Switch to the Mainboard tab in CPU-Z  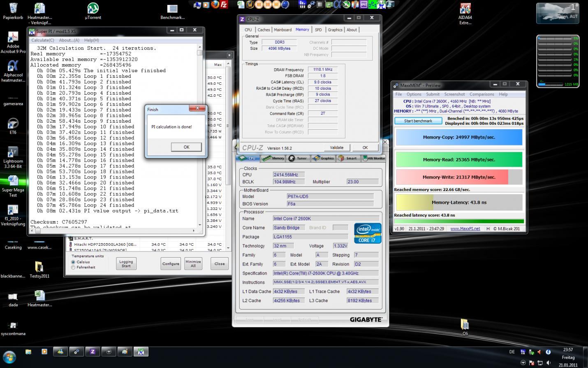point(282,30)
